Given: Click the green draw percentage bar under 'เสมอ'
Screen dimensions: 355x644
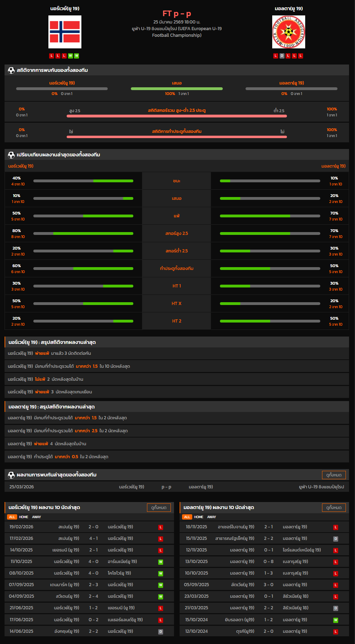Looking at the screenshot, I should (177, 89).
